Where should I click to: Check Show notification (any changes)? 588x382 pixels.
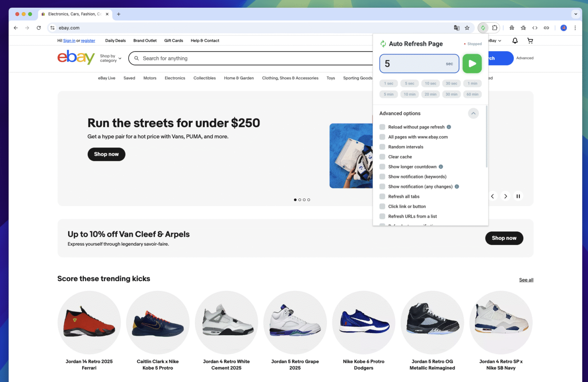(382, 187)
